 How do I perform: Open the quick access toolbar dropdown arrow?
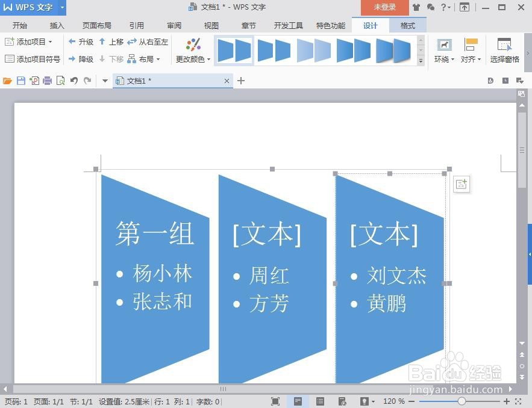105,81
